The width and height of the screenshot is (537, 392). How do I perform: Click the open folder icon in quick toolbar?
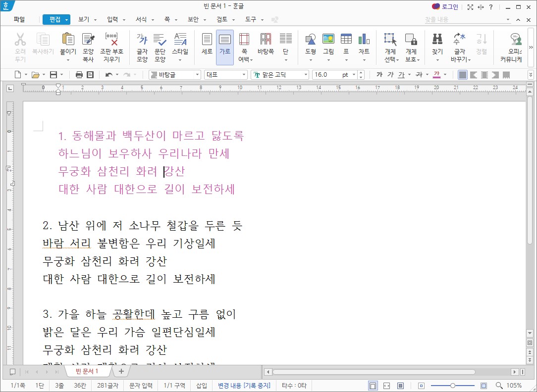(x=35, y=75)
